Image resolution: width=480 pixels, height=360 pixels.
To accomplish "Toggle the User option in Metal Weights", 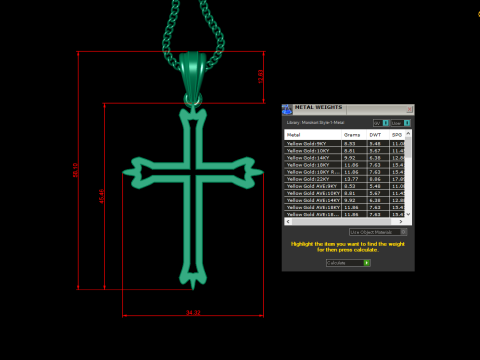I will point(401,123).
